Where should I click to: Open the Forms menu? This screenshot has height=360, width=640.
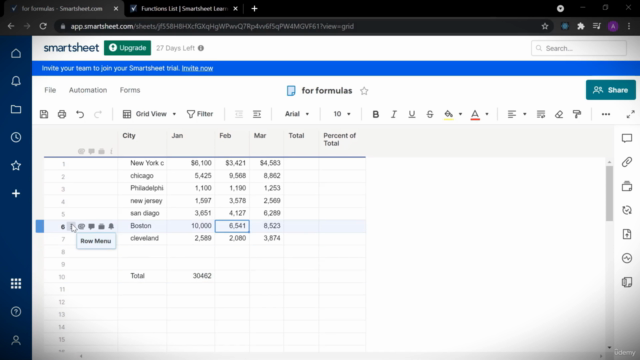pyautogui.click(x=130, y=90)
